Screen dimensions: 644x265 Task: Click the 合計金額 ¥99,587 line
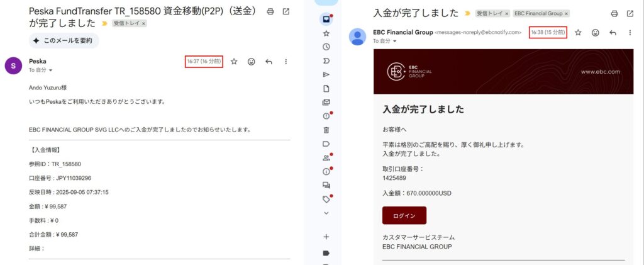point(53,235)
